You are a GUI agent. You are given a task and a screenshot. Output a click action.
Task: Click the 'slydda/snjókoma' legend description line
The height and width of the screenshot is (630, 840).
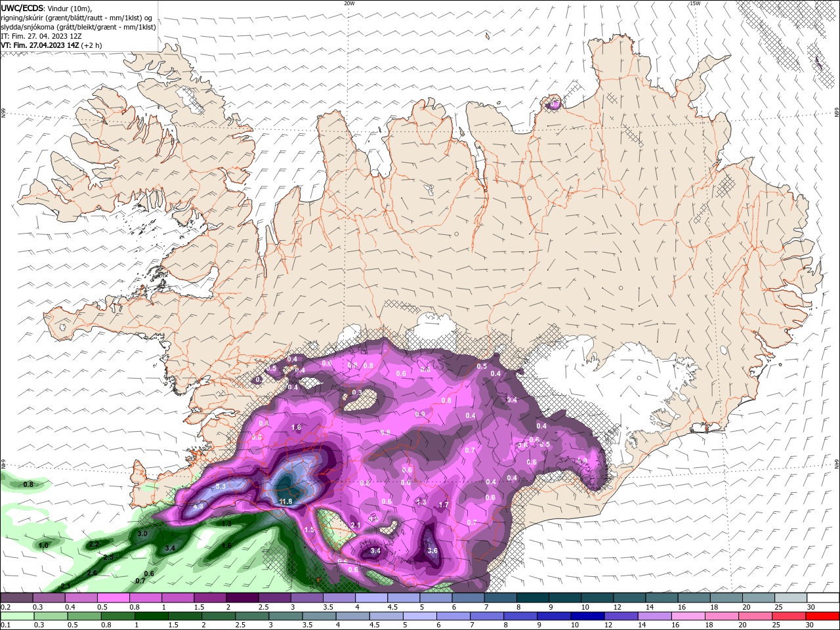coord(79,27)
